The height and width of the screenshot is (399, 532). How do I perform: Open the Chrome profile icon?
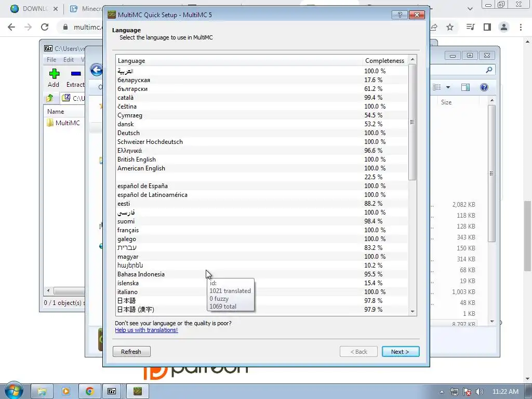504,27
